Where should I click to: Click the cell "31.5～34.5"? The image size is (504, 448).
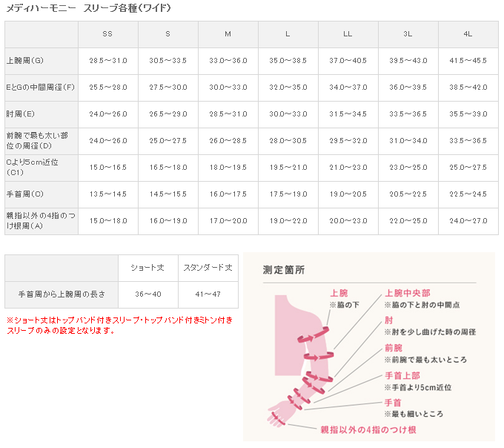(x=348, y=113)
